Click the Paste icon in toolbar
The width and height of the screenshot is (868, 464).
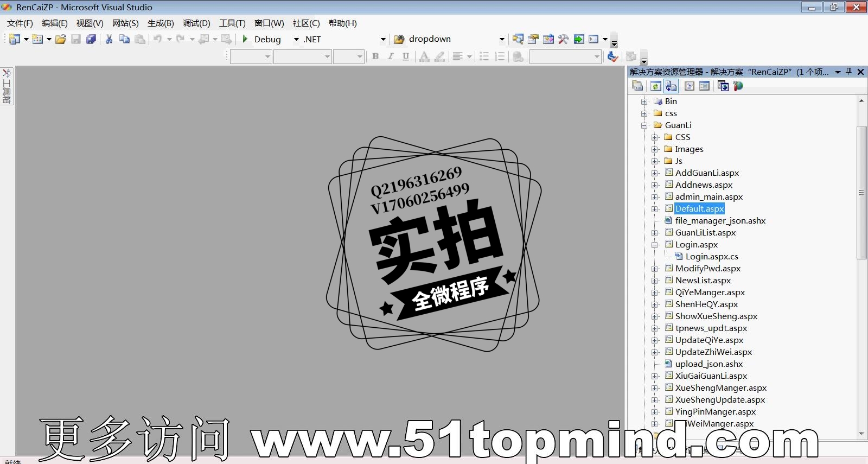[140, 39]
